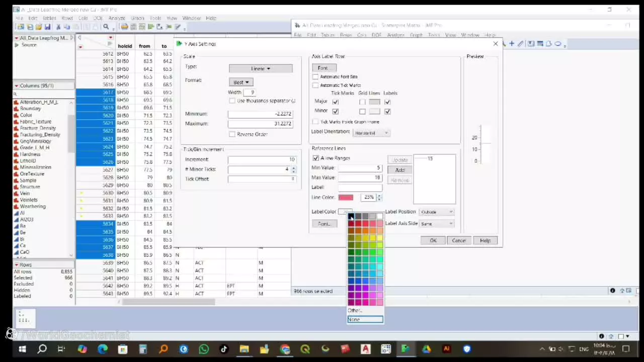Image resolution: width=644 pixels, height=362 pixels.
Task: Open Label Orientation Horizontal dropdown
Action: point(371,133)
